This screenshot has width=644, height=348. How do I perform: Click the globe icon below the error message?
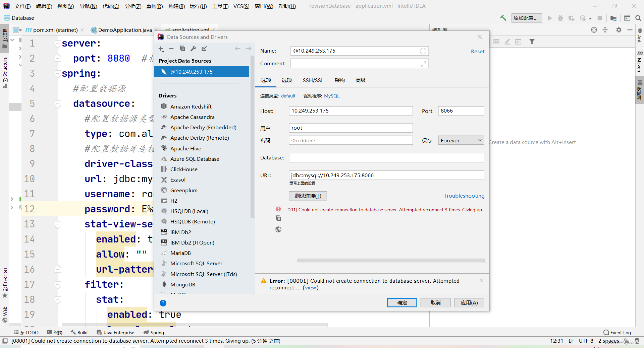[x=278, y=229]
